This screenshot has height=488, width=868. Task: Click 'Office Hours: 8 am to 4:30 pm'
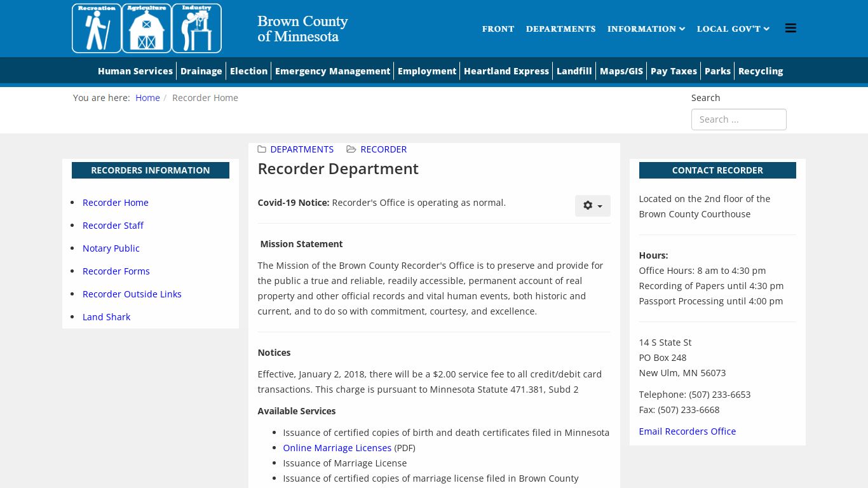(702, 271)
